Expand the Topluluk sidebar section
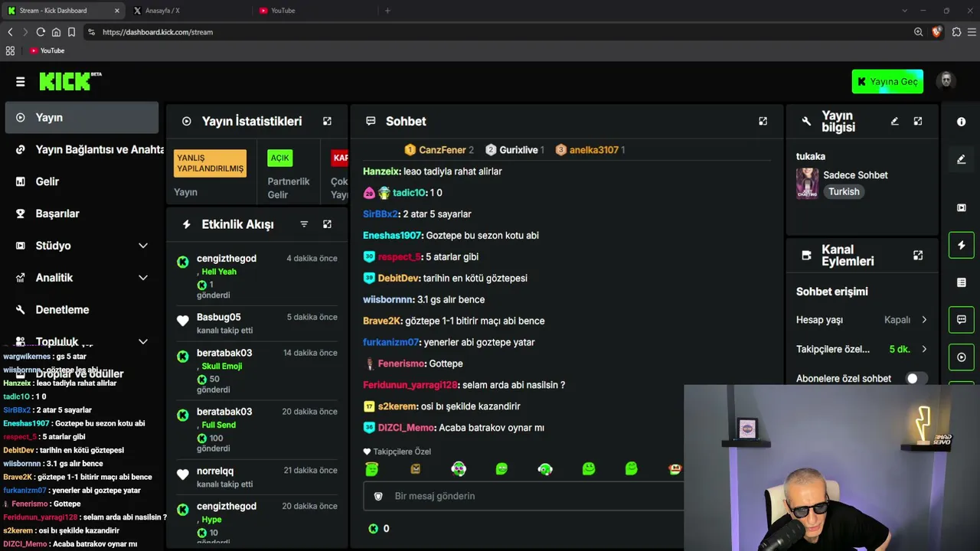This screenshot has width=980, height=551. click(x=142, y=342)
